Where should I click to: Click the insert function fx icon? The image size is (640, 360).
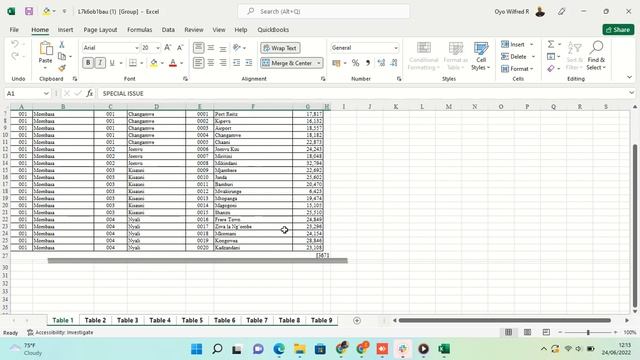[89, 93]
